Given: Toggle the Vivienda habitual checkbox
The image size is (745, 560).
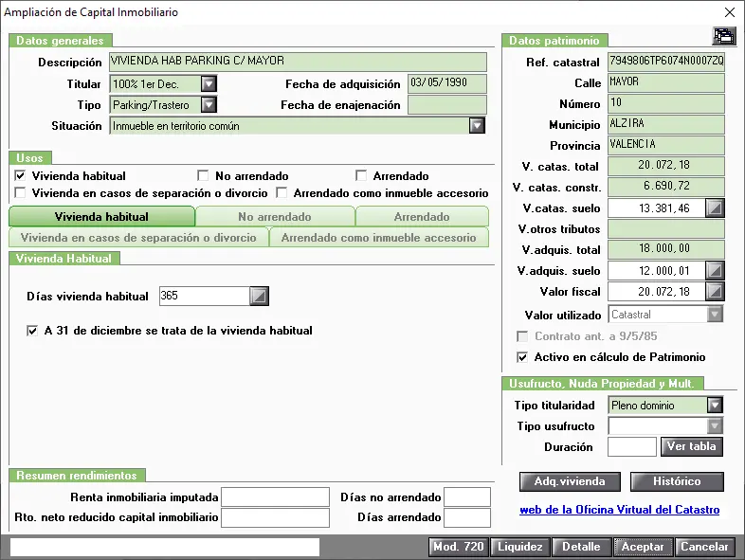Looking at the screenshot, I should pyautogui.click(x=20, y=175).
